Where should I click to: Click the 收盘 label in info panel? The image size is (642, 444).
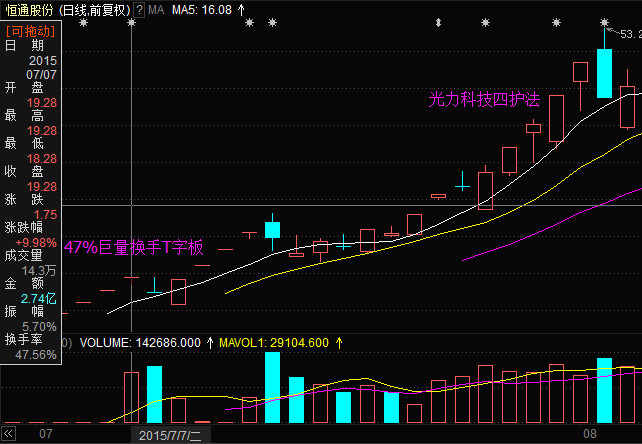[x=24, y=172]
